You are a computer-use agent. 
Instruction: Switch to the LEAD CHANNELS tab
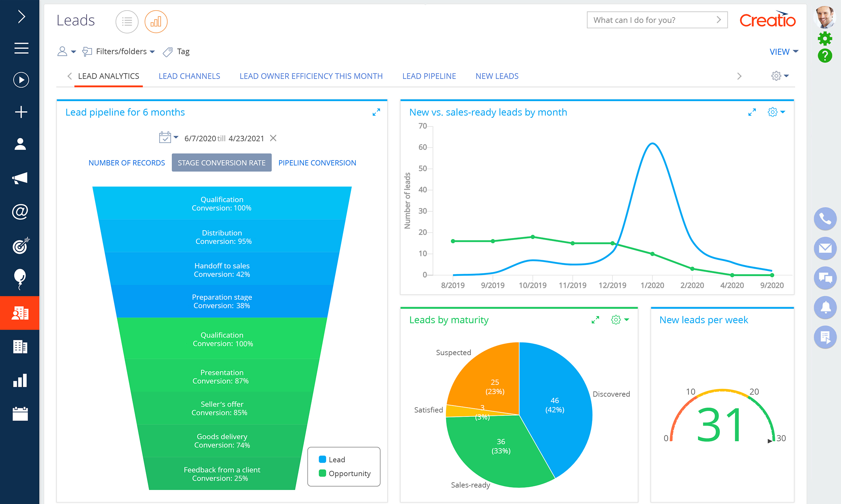pos(189,76)
